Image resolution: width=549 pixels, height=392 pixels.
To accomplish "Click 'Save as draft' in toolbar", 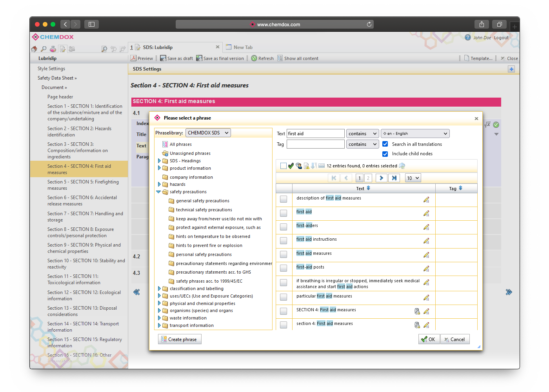I will coord(176,58).
